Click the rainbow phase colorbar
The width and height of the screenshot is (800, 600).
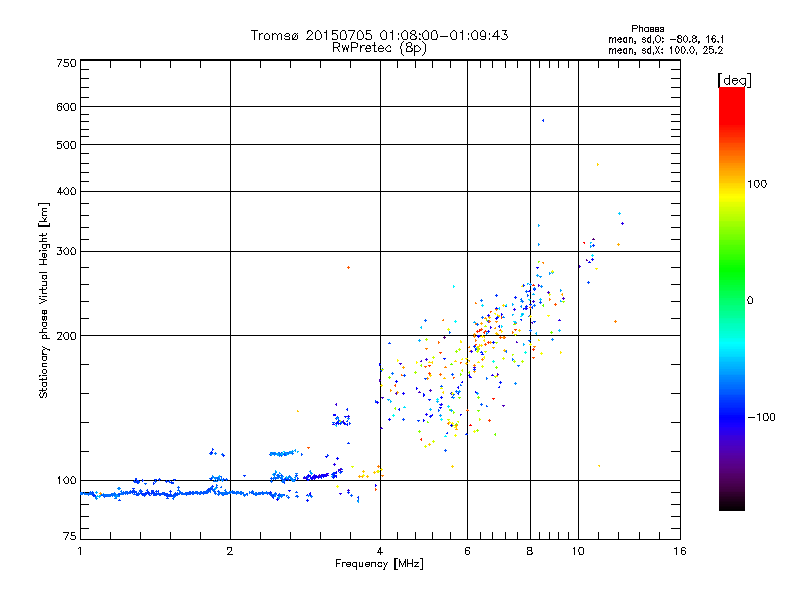[x=732, y=298]
